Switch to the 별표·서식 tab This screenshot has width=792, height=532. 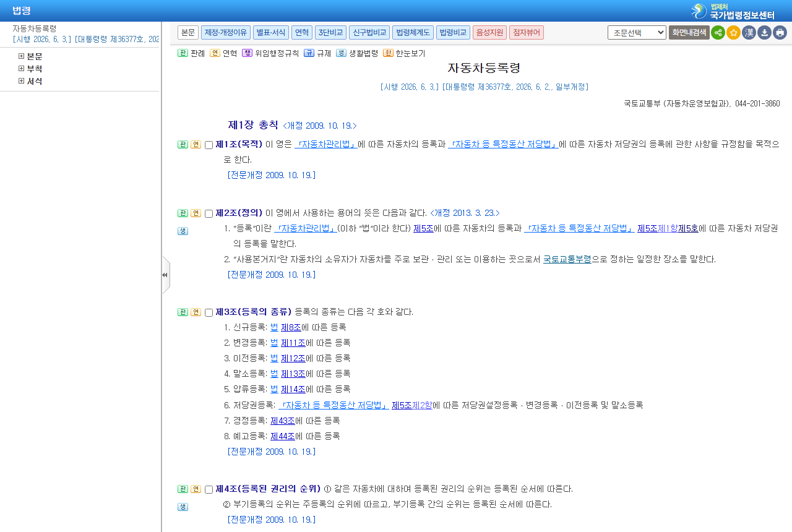[271, 33]
